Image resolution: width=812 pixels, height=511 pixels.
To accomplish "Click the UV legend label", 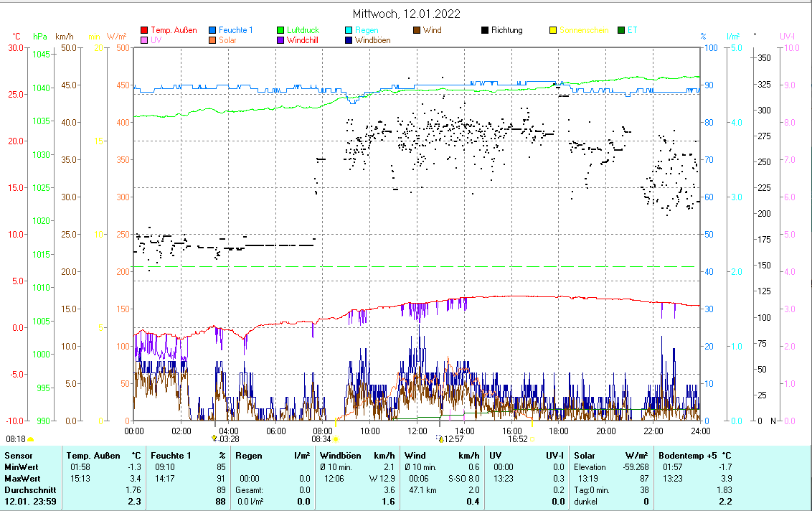I will click(156, 40).
